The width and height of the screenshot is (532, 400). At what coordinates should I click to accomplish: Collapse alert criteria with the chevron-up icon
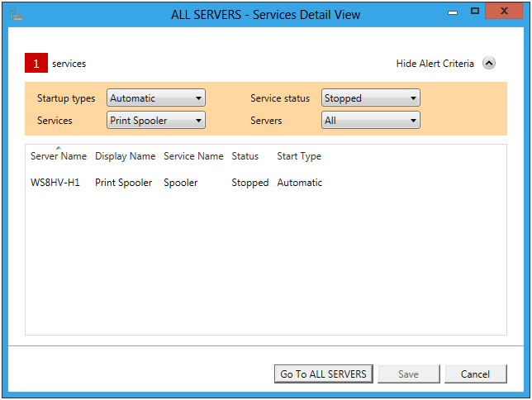coord(488,63)
